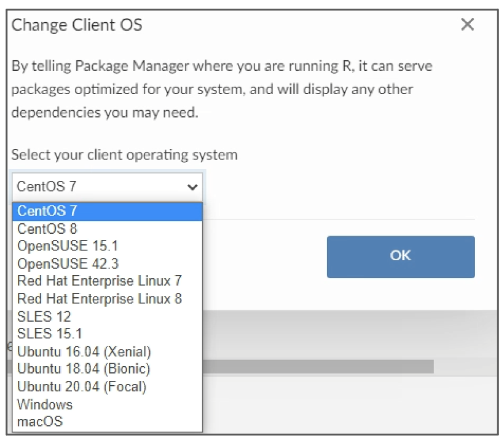504x443 pixels.
Task: Select CentOS 7 highlighted option
Action: [x=108, y=212]
